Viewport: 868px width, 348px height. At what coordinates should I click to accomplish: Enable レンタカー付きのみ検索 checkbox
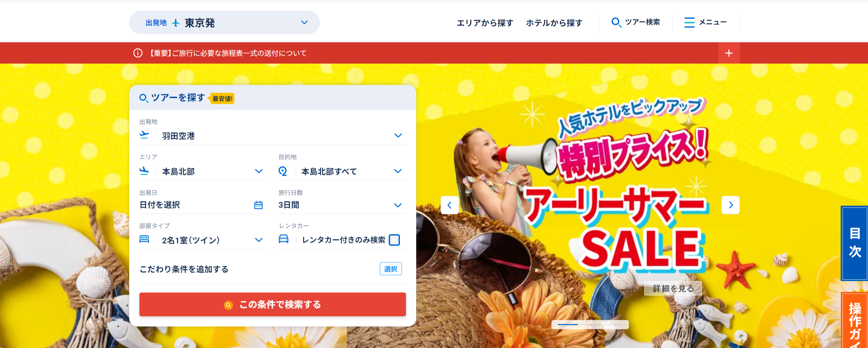[x=394, y=240]
